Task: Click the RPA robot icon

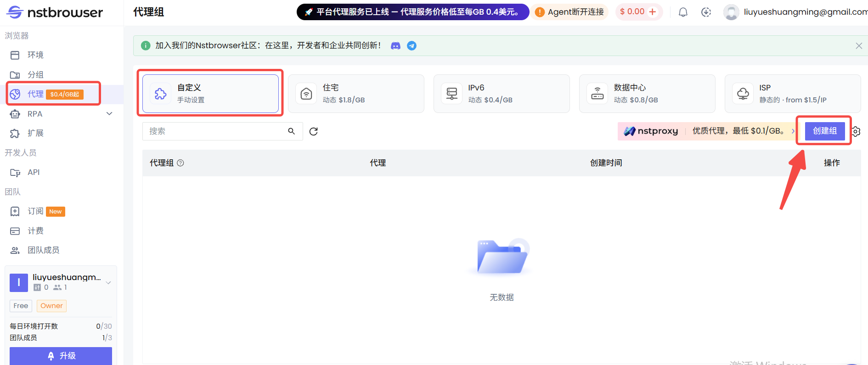Action: (x=15, y=114)
